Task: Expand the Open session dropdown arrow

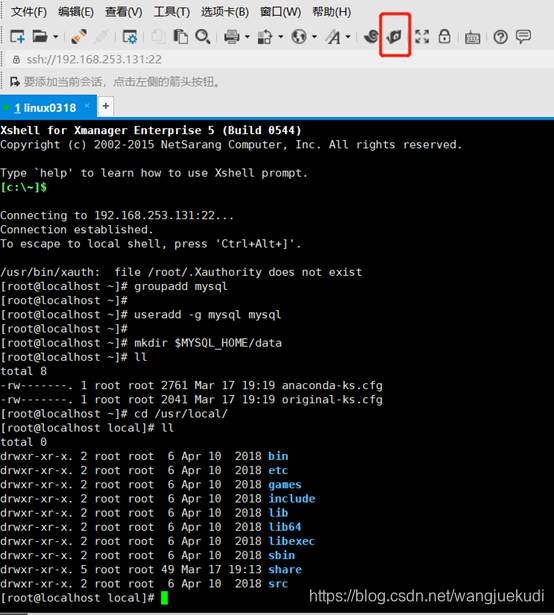Action: pyautogui.click(x=55, y=37)
